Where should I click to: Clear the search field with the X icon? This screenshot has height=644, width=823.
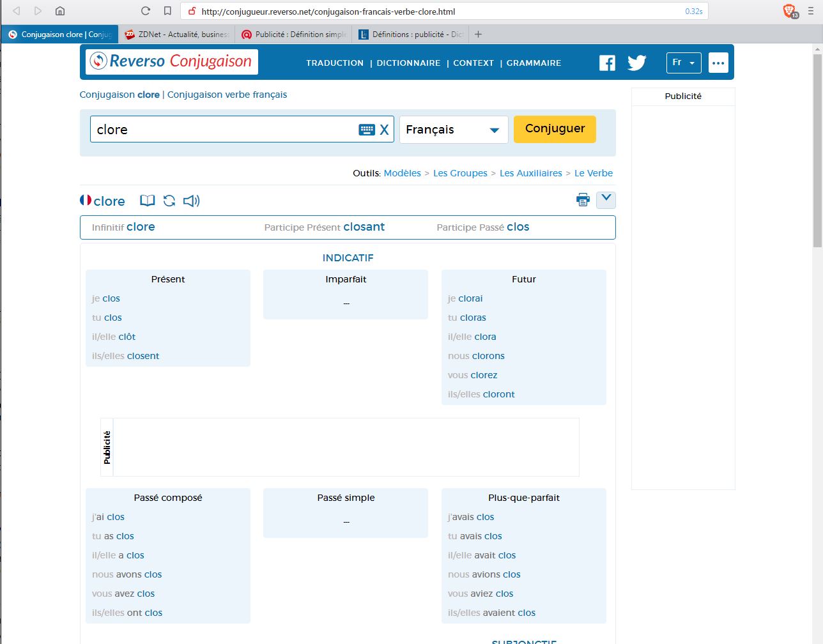point(384,130)
